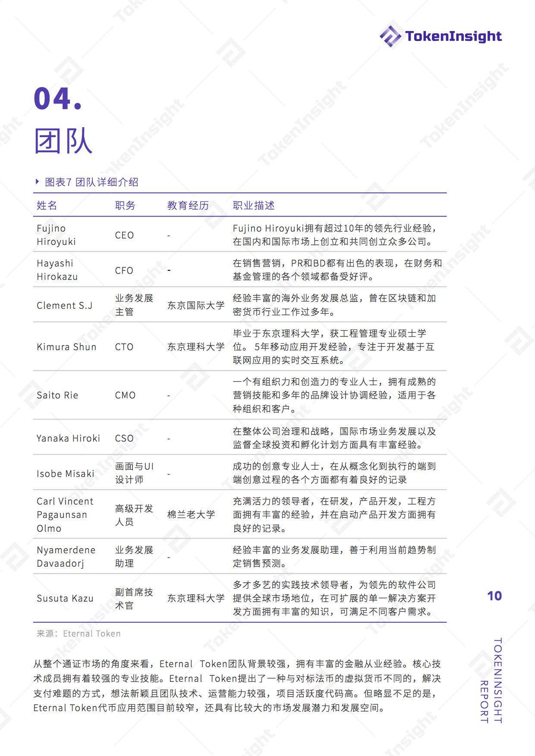The image size is (535, 756).
Task: Select the name Fujino Hiroyuki in the table
Action: pos(57,235)
